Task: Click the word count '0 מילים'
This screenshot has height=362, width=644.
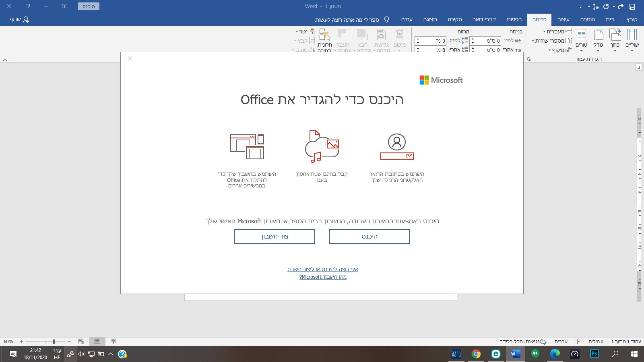Action: coord(596,341)
